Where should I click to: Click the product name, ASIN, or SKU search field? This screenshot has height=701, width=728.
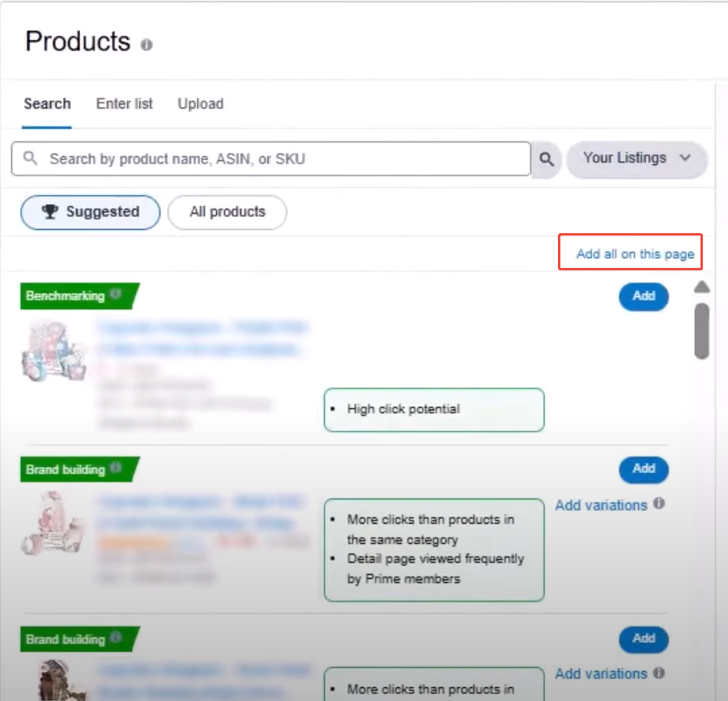(x=271, y=159)
